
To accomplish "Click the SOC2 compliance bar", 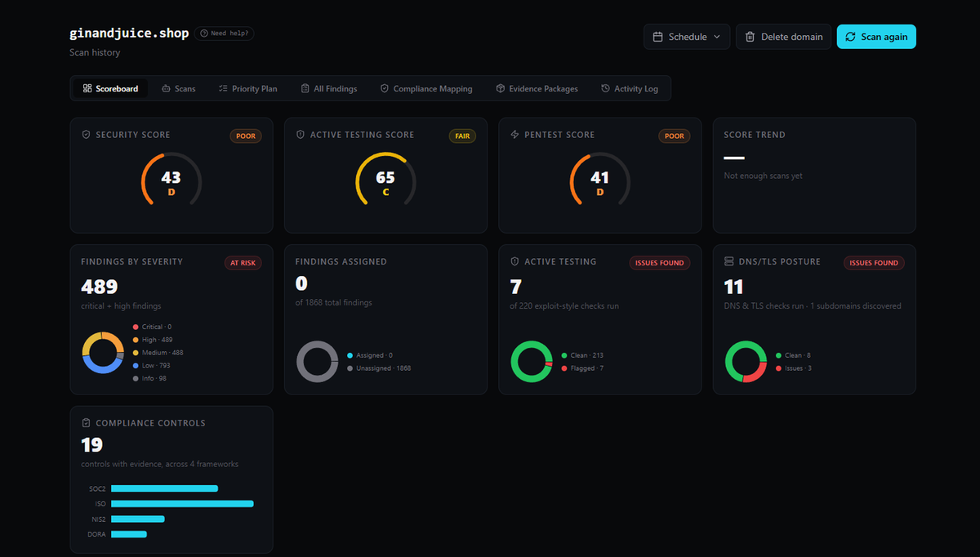I will click(x=164, y=488).
